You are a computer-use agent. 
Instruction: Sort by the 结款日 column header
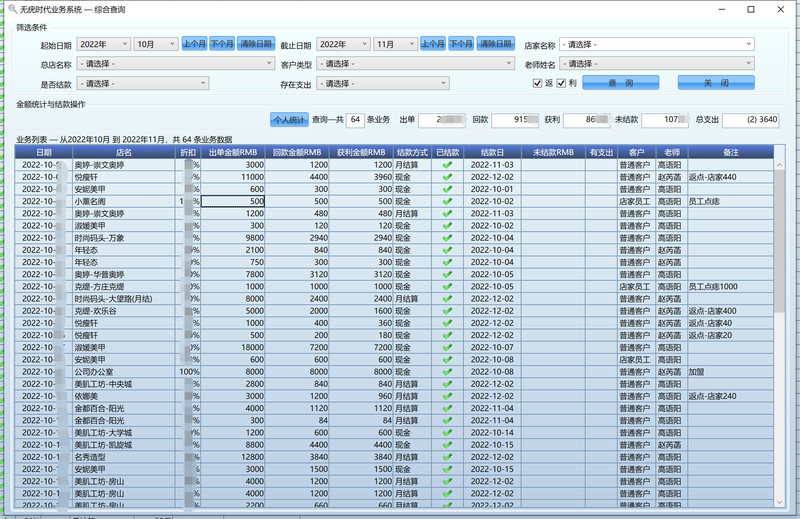point(492,152)
